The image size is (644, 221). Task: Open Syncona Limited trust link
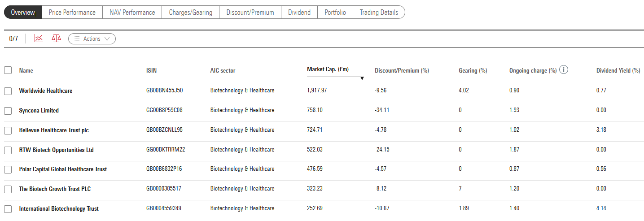(39, 110)
